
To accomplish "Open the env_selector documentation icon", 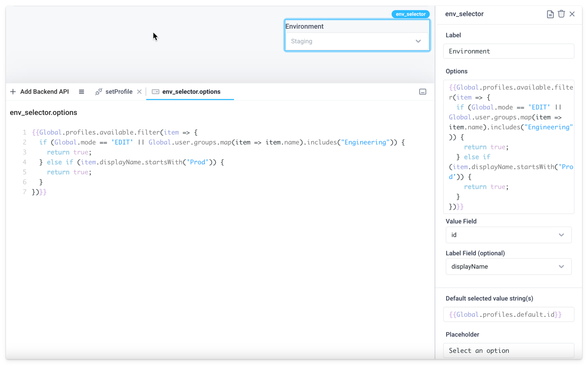I will click(550, 14).
